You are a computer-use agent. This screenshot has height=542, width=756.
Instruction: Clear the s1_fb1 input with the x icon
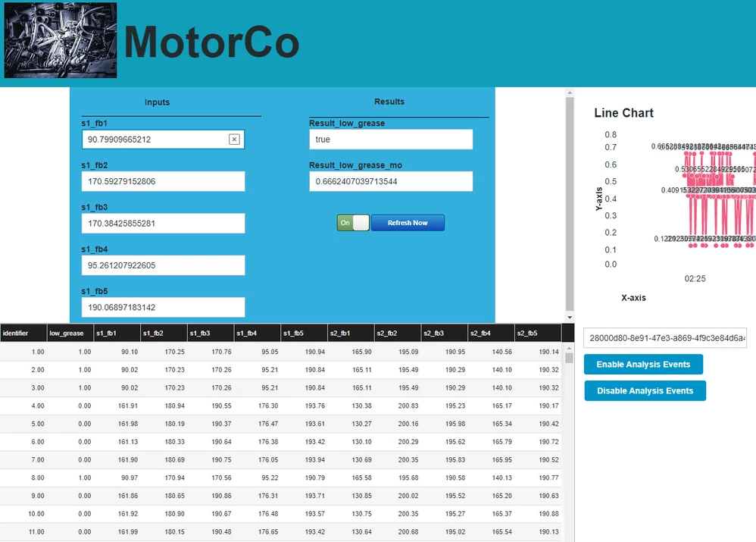234,139
